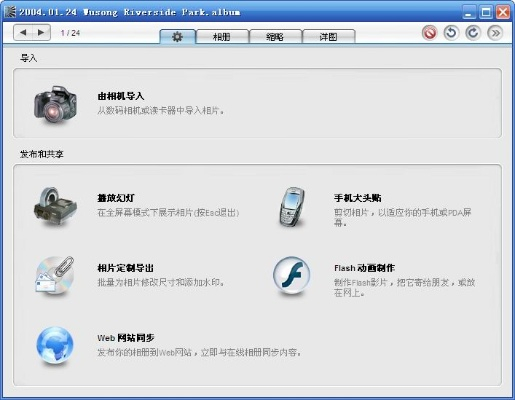The width and height of the screenshot is (515, 400).
Task: Switch to the 相册 tab
Action: 222,37
